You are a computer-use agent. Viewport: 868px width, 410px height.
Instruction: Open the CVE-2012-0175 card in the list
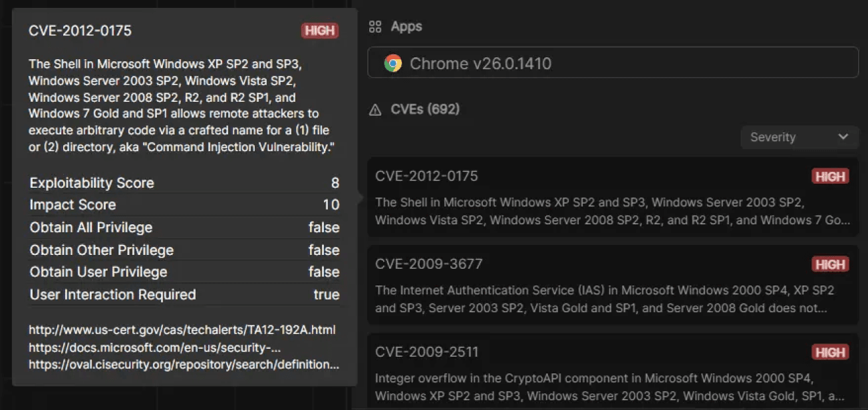(x=613, y=198)
